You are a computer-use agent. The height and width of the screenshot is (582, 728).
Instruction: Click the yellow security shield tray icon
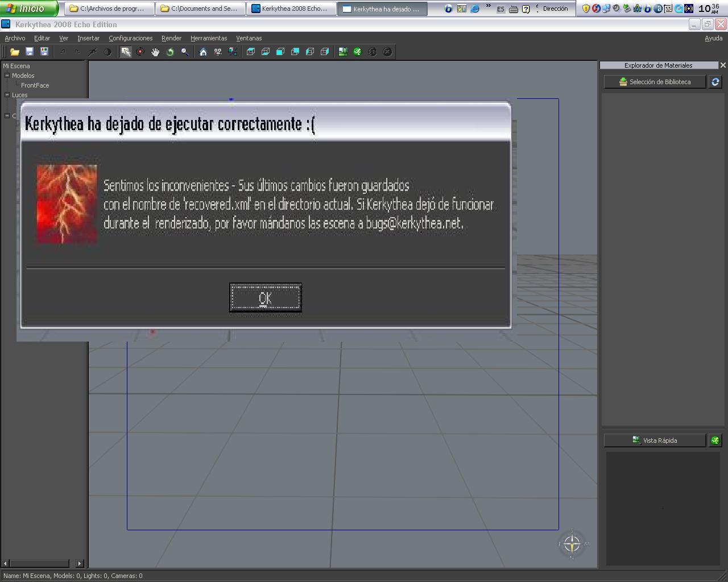point(586,9)
